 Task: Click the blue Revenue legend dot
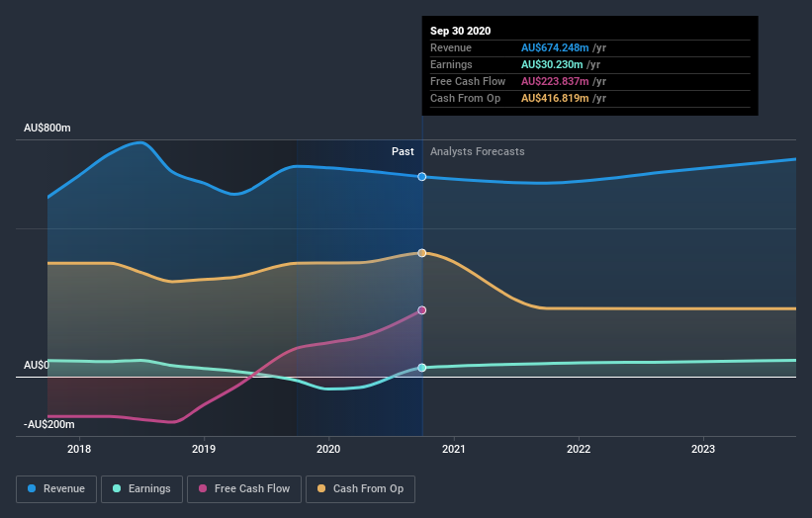pos(32,488)
